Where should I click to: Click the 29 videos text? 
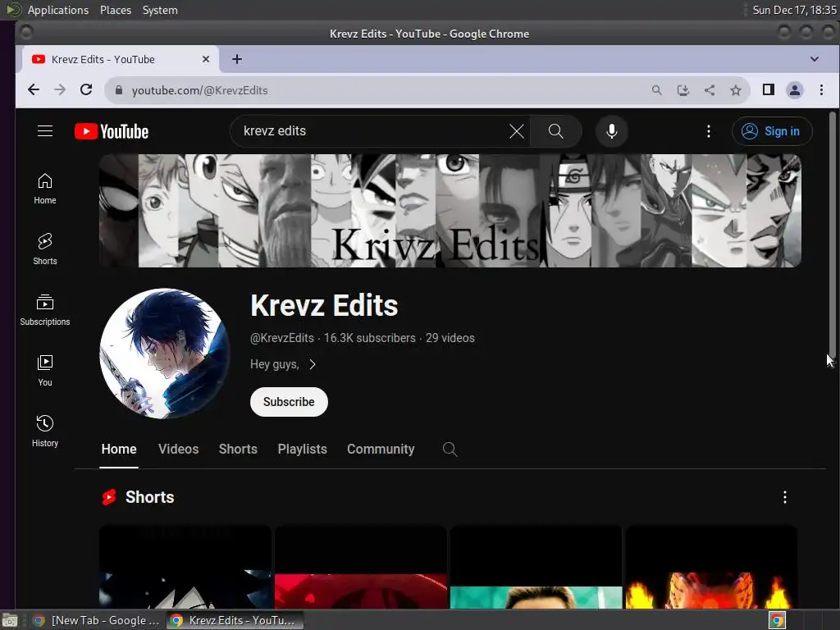tap(450, 338)
